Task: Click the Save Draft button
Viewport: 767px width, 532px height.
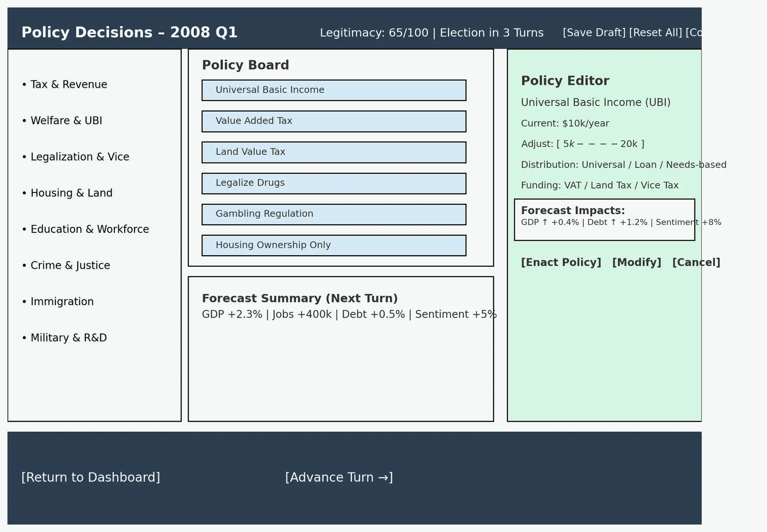Action: click(594, 33)
